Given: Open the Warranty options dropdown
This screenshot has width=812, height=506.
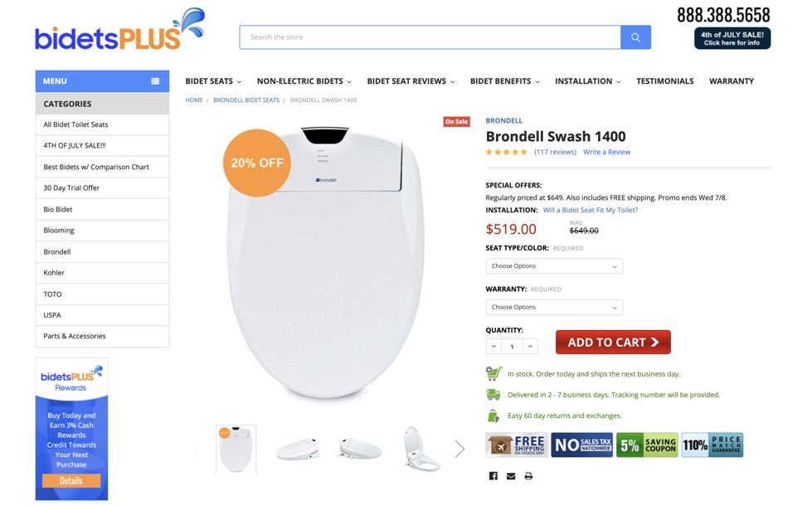Looking at the screenshot, I should (x=553, y=307).
